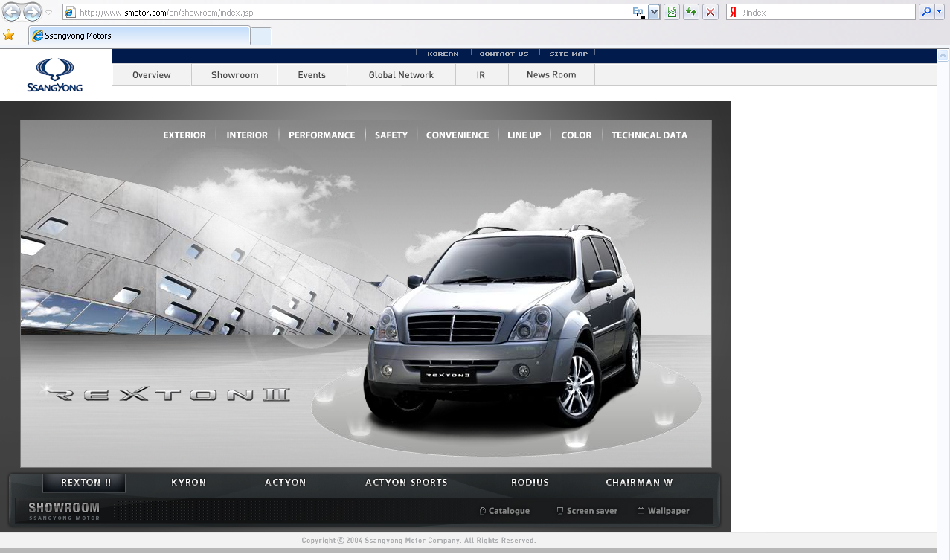Select the ACTYON SPORTS model
Viewport: 950px width, 560px height.
(406, 483)
